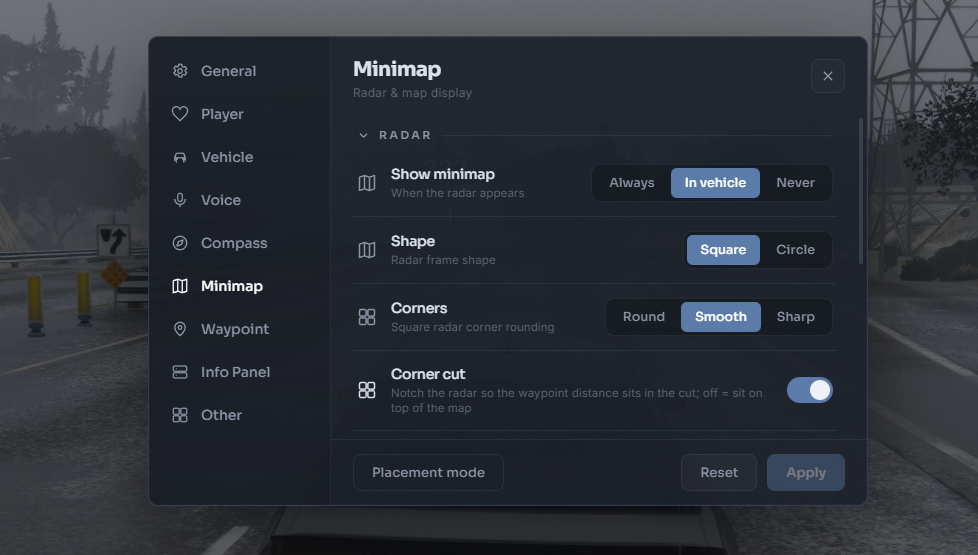Image resolution: width=978 pixels, height=555 pixels.
Task: Open General settings via gear icon
Action: pyautogui.click(x=180, y=71)
